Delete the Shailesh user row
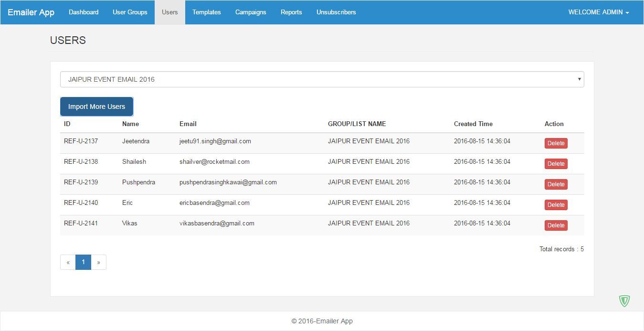 556,164
